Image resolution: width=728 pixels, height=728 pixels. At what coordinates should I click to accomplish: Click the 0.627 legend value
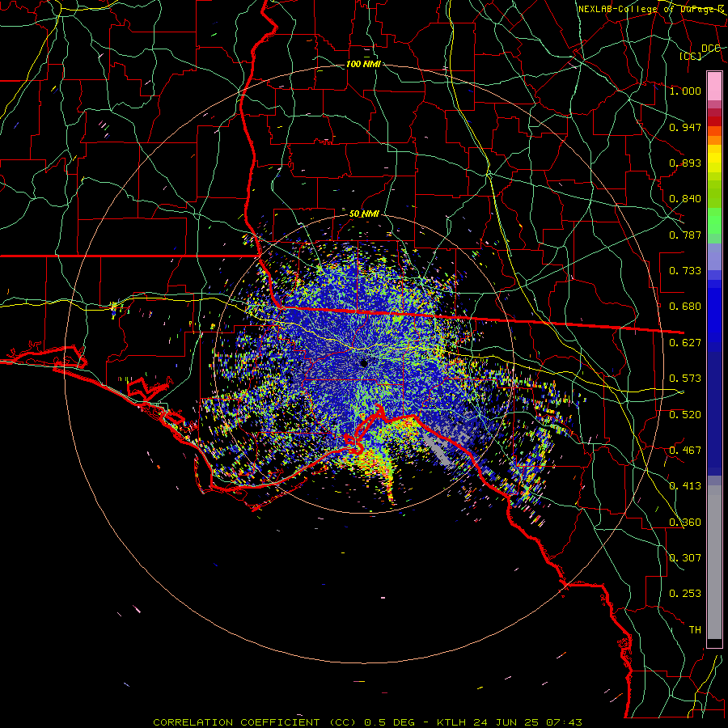(685, 343)
